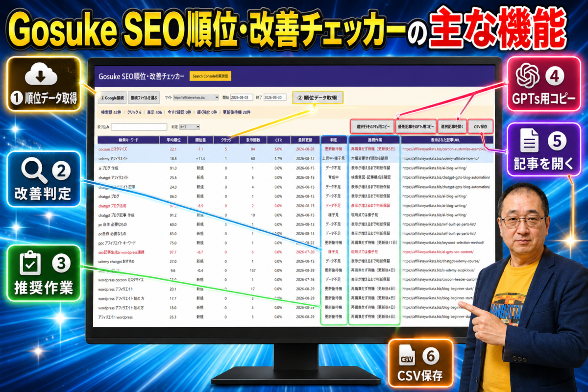Click the last-updated date 2026-07-26

point(305,280)
